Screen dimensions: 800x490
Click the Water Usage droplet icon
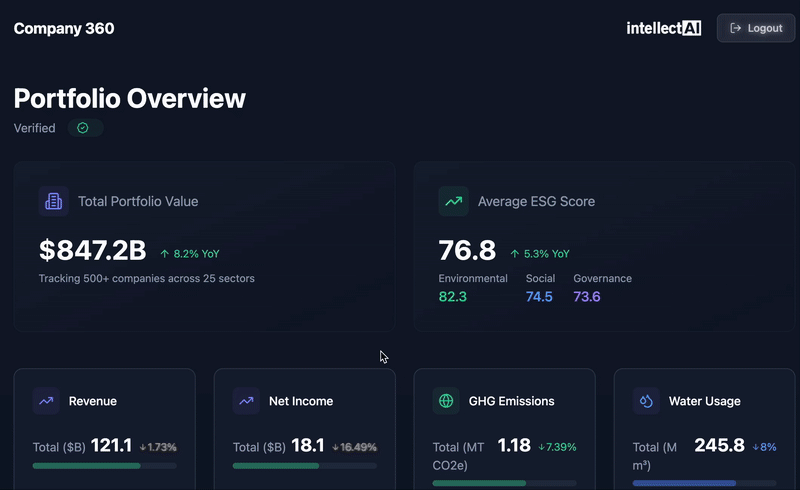646,401
